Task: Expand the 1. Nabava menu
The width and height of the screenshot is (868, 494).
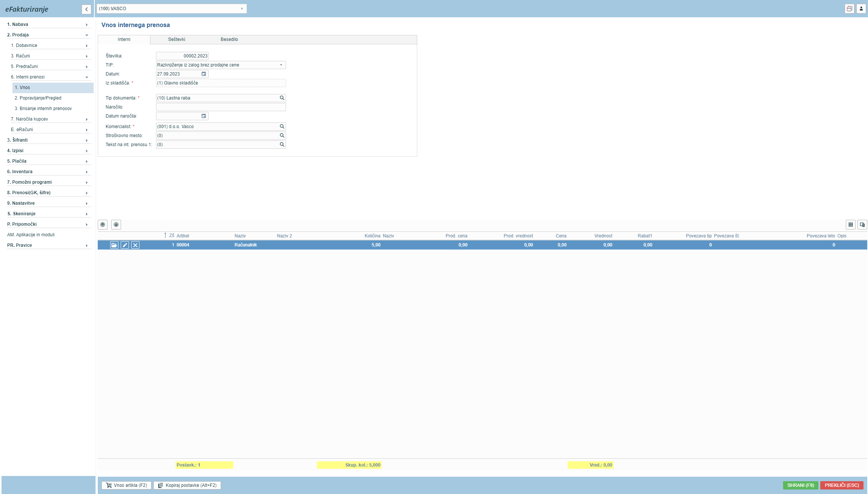Action: tap(49, 24)
